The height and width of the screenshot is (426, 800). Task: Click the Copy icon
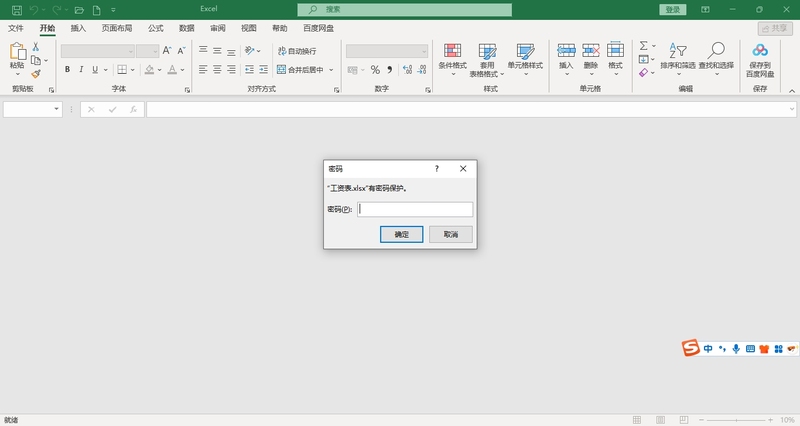pos(36,60)
